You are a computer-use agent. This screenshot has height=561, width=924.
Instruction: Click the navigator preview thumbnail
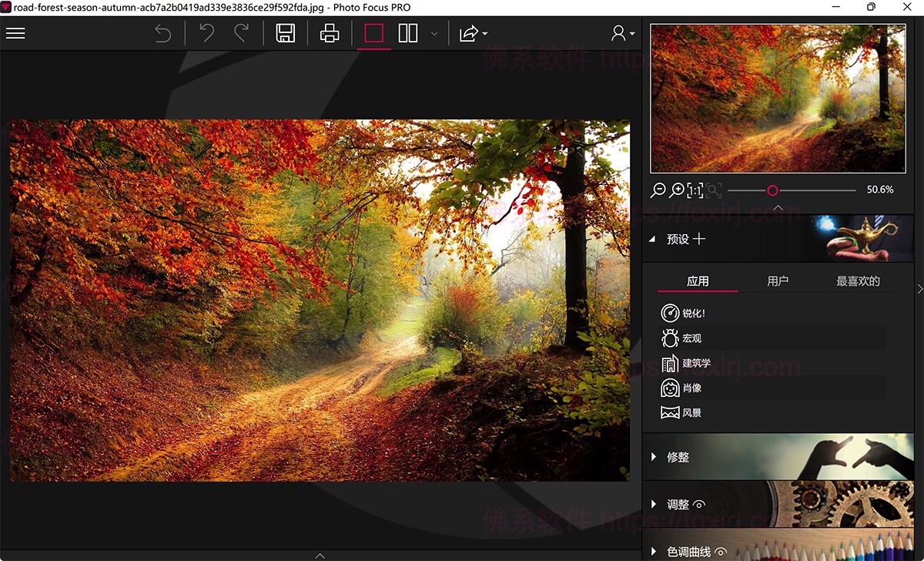(x=778, y=99)
